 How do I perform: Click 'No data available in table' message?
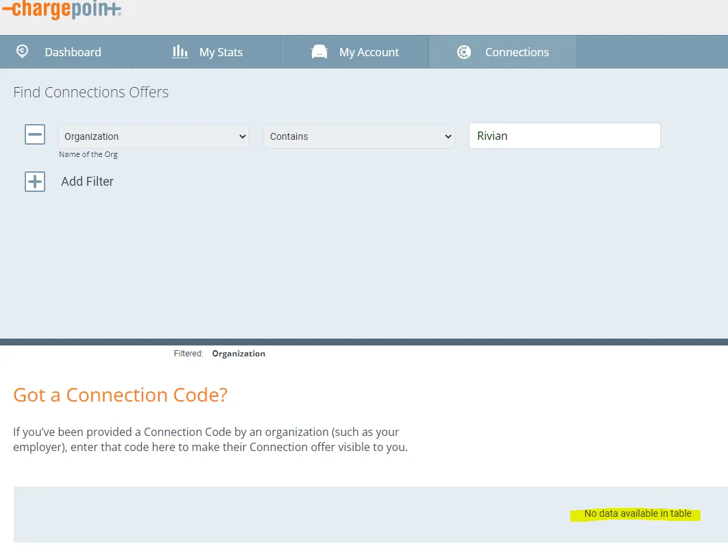pos(638,513)
